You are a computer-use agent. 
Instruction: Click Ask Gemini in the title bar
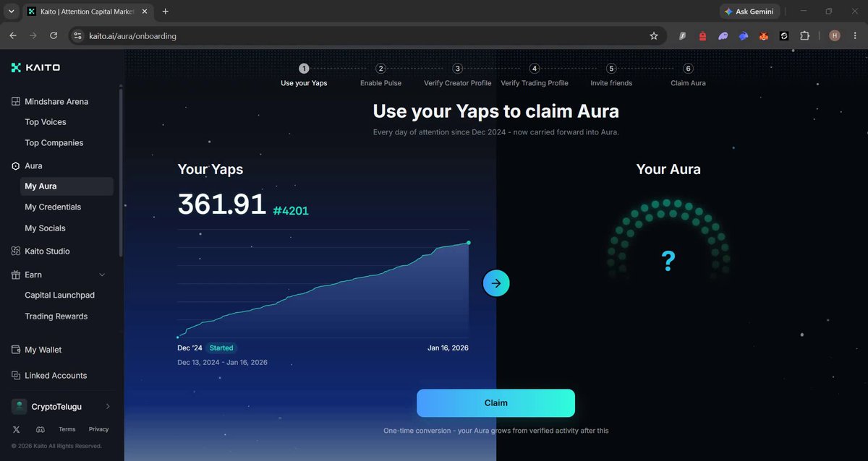[x=749, y=12]
